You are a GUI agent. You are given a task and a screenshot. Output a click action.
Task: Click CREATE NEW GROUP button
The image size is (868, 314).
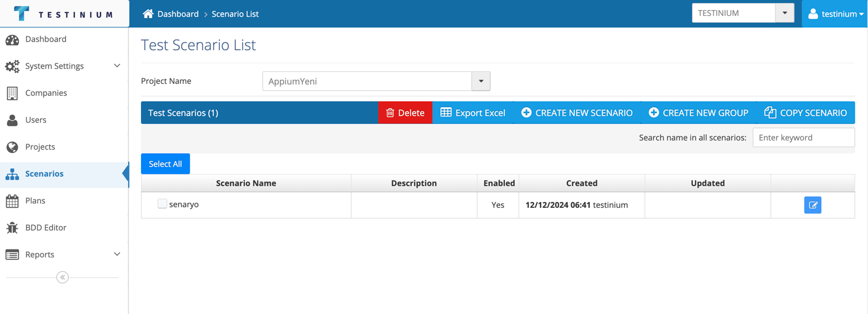coord(698,113)
